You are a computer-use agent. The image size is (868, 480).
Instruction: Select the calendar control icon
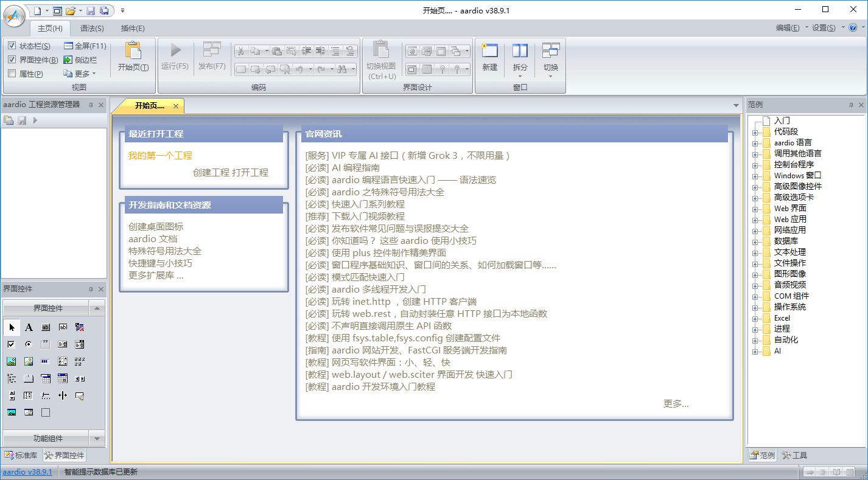[x=63, y=378]
